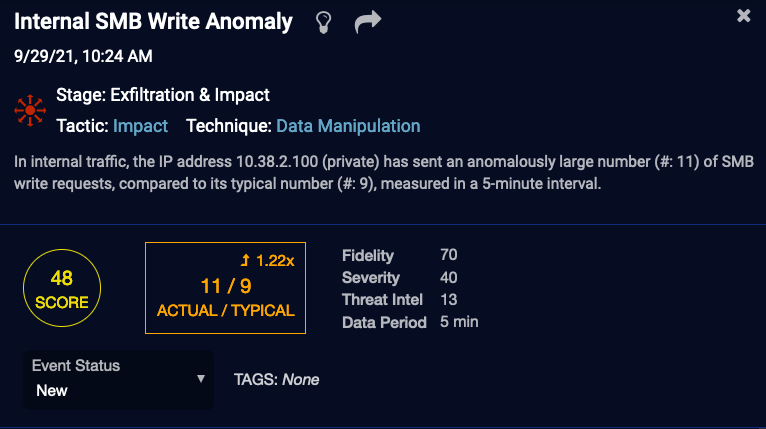Click the Stage: Exfiltration & Impact label
This screenshot has width=766, height=429.
[163, 96]
